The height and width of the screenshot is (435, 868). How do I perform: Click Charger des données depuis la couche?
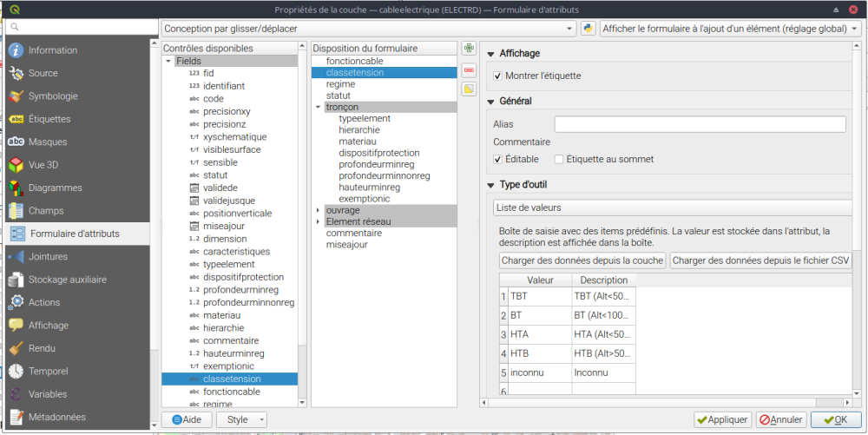pyautogui.click(x=582, y=260)
